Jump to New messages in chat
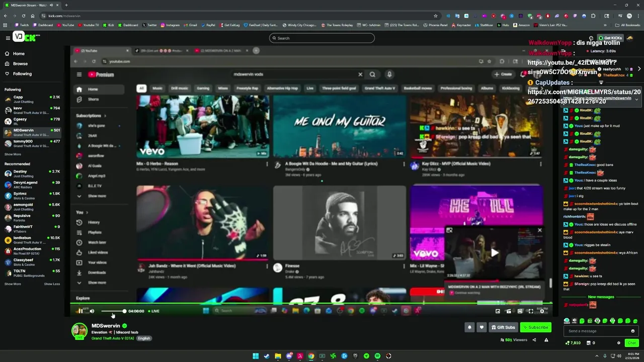The image size is (644, 362). [x=601, y=297]
